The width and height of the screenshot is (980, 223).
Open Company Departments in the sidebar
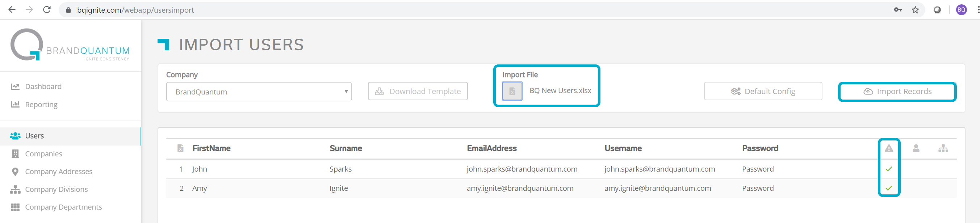coord(63,207)
